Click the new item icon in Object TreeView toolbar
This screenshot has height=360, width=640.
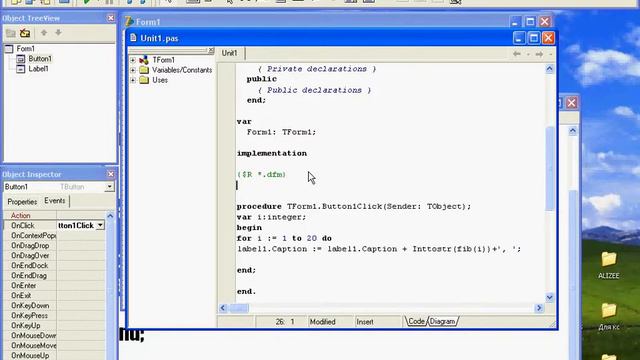[x=11, y=33]
